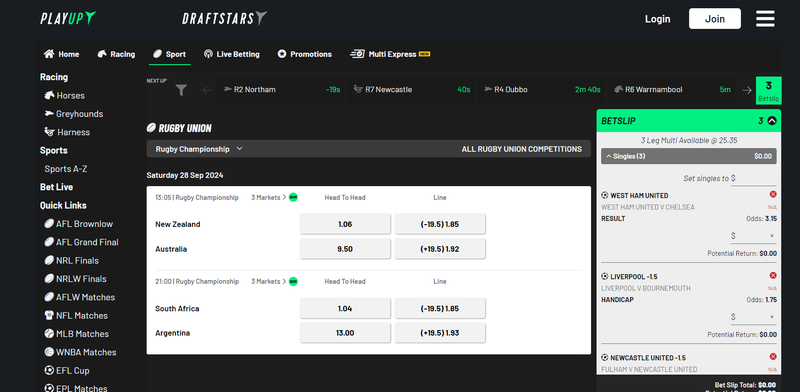
Task: Open NRLW Finals quick link
Action: [75, 279]
